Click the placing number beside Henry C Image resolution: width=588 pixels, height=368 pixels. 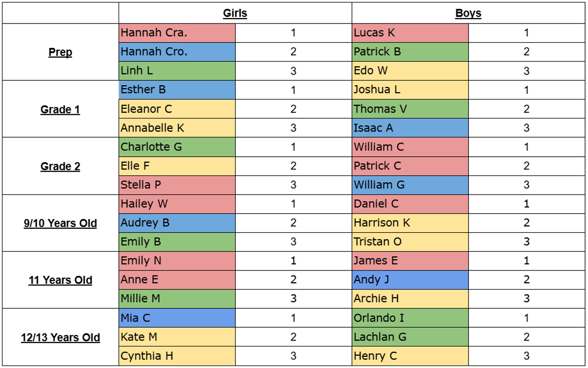(x=527, y=356)
